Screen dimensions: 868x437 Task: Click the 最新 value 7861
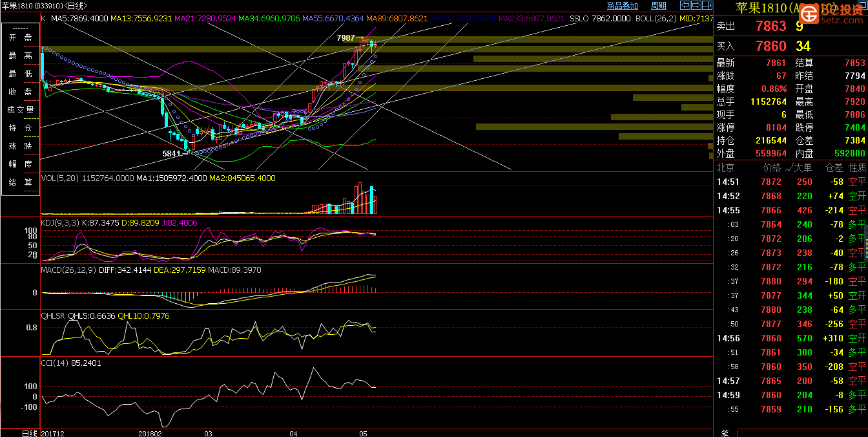click(776, 63)
